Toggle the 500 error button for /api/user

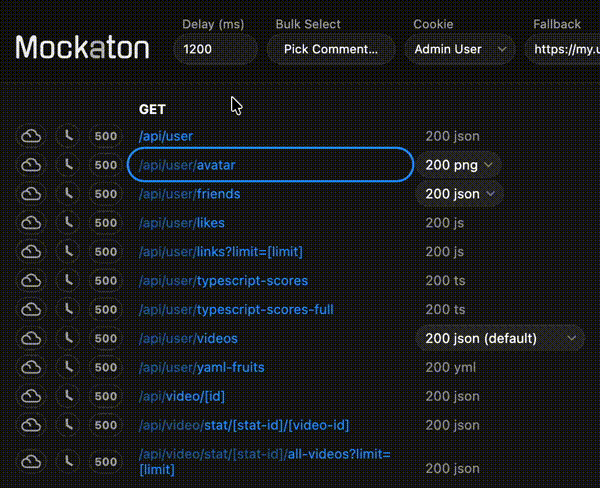coord(105,136)
